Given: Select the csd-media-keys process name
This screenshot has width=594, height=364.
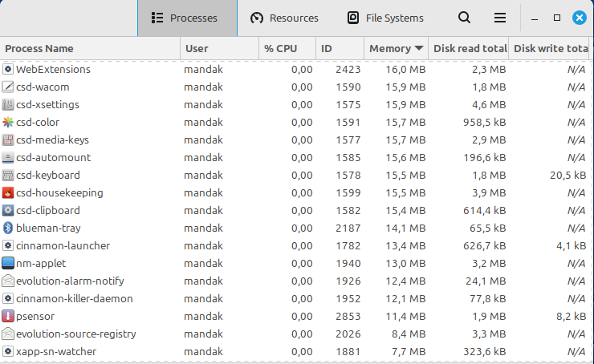Looking at the screenshot, I should [53, 140].
